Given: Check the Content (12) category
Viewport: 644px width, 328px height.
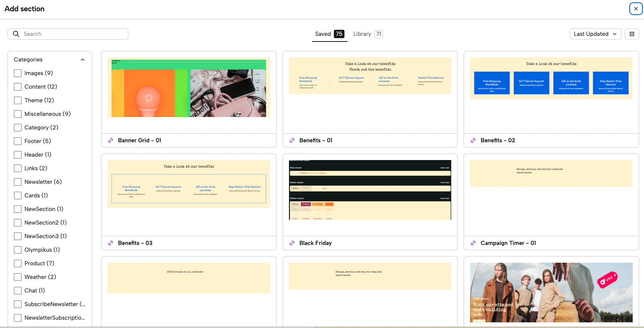Looking at the screenshot, I should pyautogui.click(x=18, y=87).
